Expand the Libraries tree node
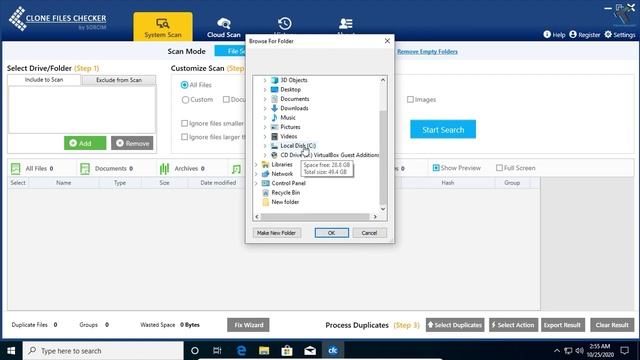The height and width of the screenshot is (360, 640). [x=256, y=164]
